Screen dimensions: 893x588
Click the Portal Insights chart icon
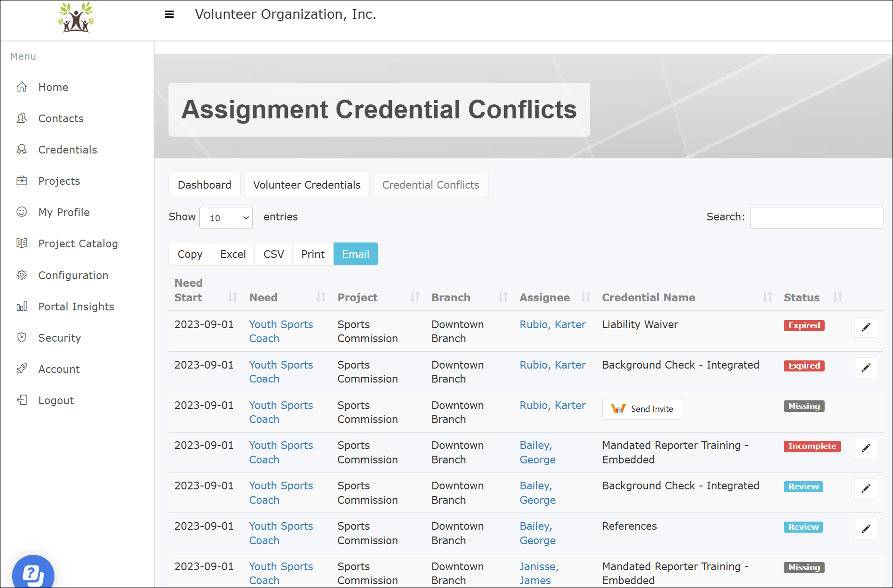coord(22,307)
